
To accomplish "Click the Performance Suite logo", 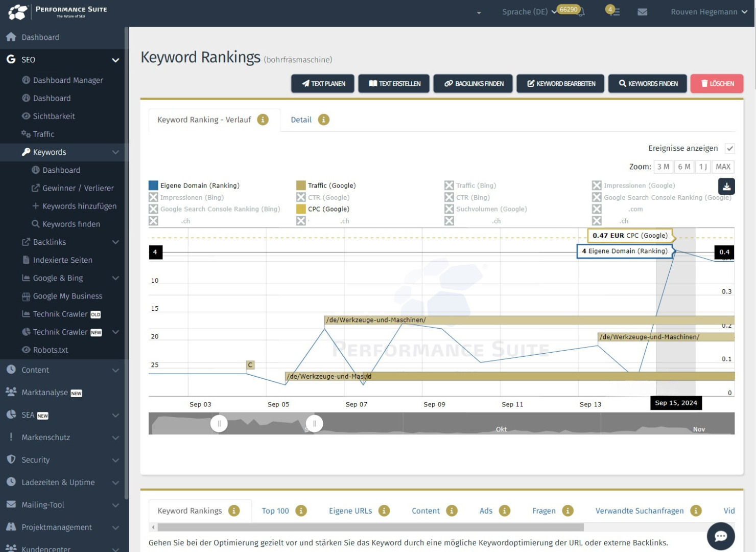I will [57, 12].
